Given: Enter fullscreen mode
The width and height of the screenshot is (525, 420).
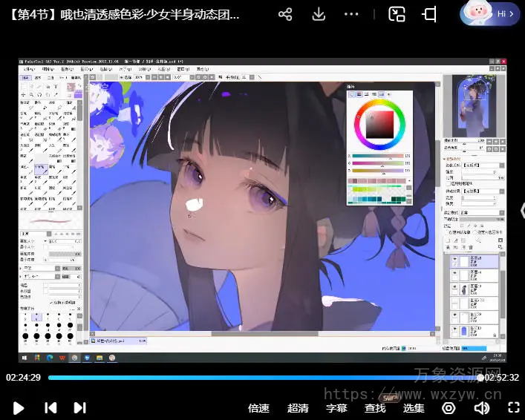Looking at the screenshot, I should point(513,407).
